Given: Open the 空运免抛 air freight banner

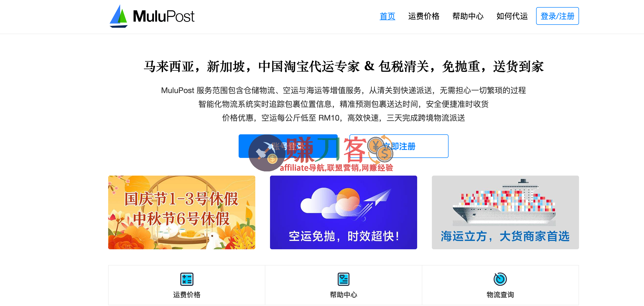Looking at the screenshot, I should pos(344,212).
